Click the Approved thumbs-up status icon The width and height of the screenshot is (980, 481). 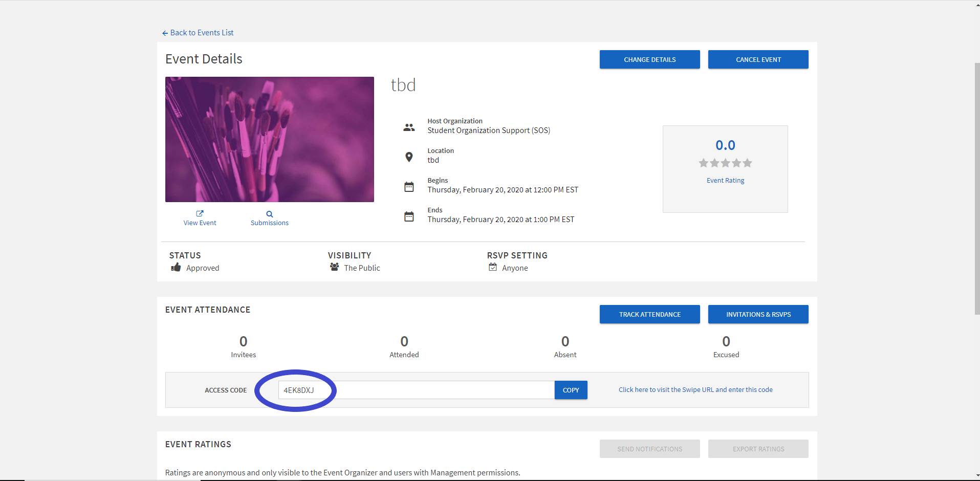[x=176, y=267]
